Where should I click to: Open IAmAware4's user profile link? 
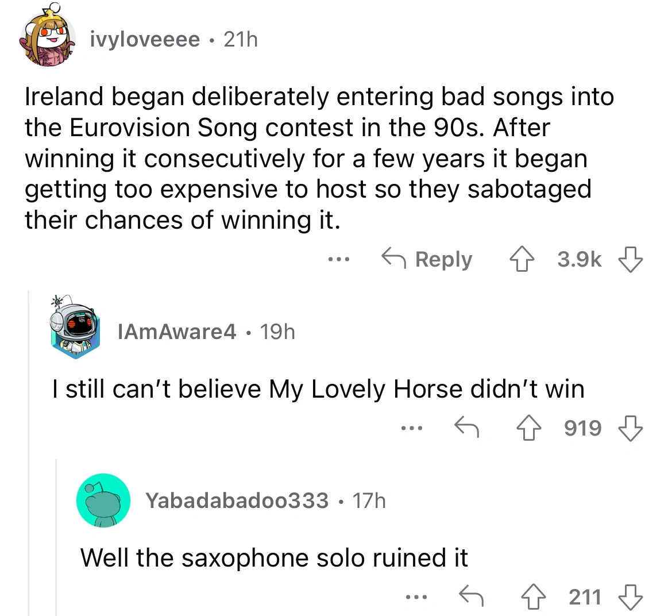point(176,331)
